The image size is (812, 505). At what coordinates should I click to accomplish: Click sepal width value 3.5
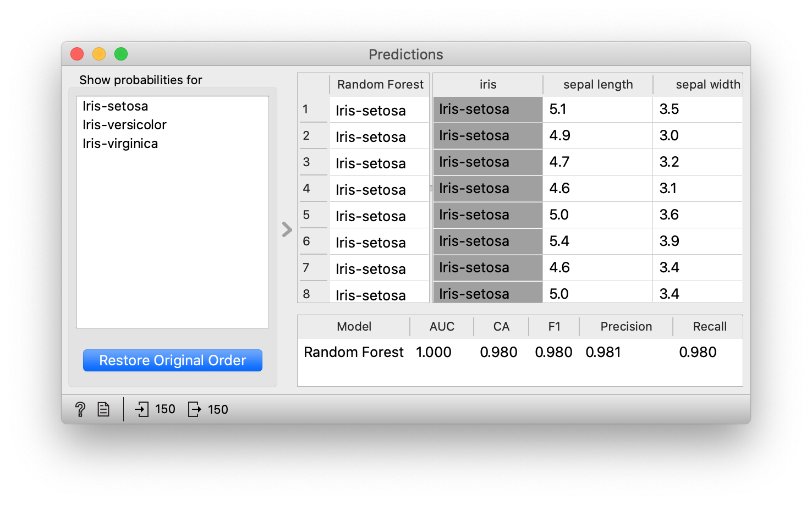[698, 109]
